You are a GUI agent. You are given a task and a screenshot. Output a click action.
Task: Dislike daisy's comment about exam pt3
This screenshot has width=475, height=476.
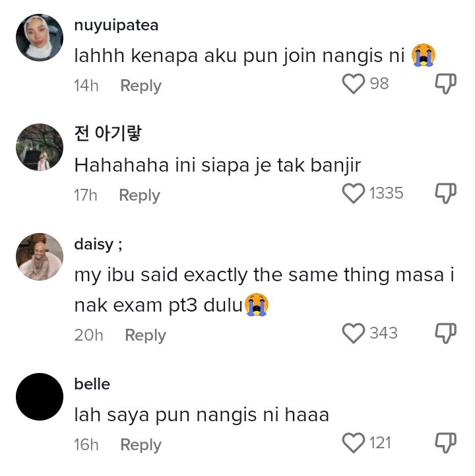[x=445, y=333]
